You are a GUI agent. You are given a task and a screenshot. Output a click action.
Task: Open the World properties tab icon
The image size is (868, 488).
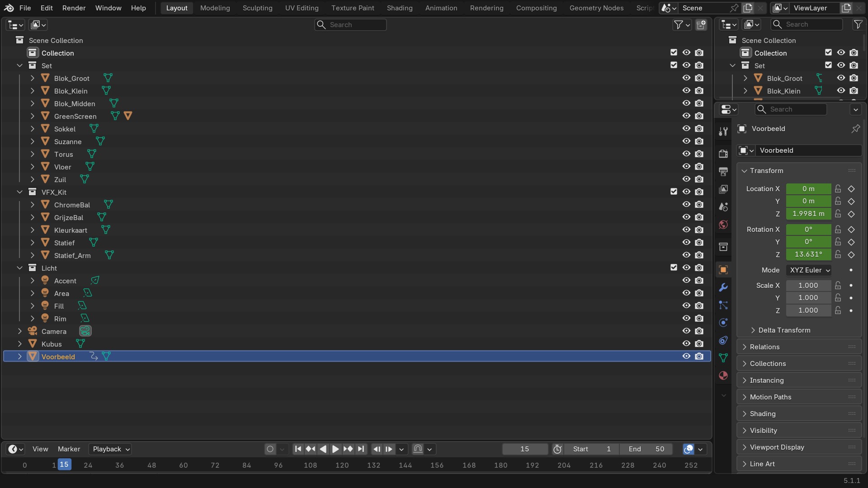tap(723, 225)
